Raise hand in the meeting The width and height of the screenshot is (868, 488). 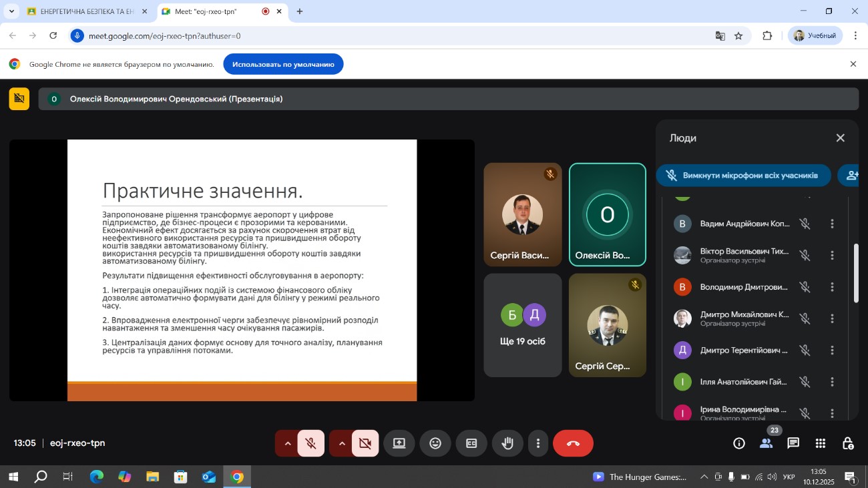(507, 443)
